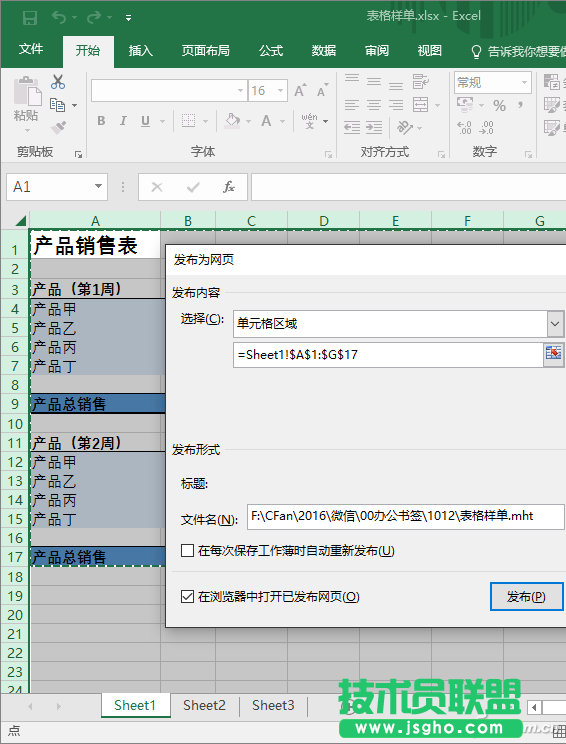Enable auto-republish on every save checkbox
The height and width of the screenshot is (744, 566).
(x=187, y=551)
